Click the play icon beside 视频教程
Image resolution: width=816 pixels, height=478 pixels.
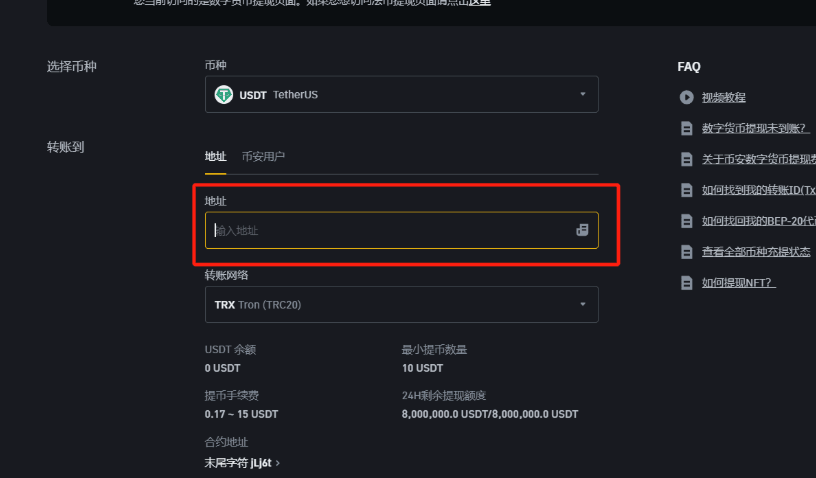[687, 97]
